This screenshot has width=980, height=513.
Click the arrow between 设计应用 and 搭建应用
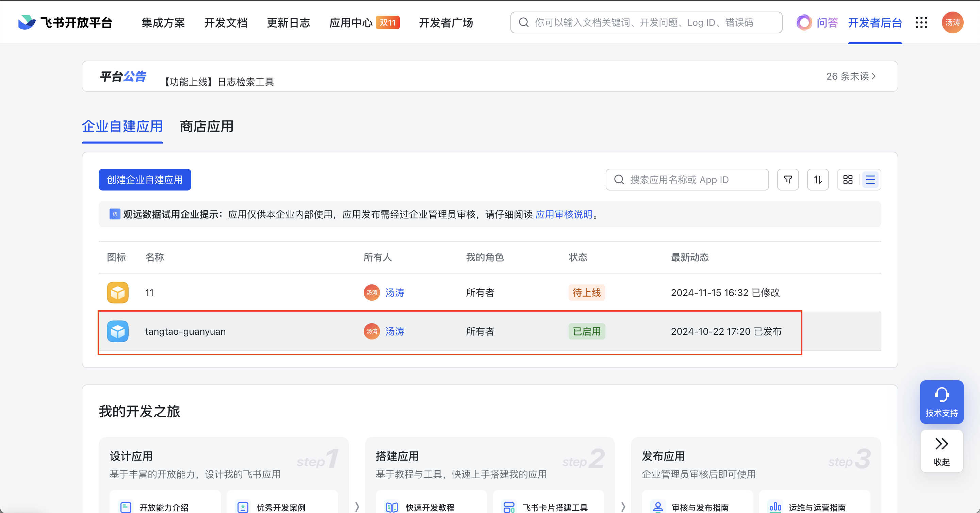(357, 507)
